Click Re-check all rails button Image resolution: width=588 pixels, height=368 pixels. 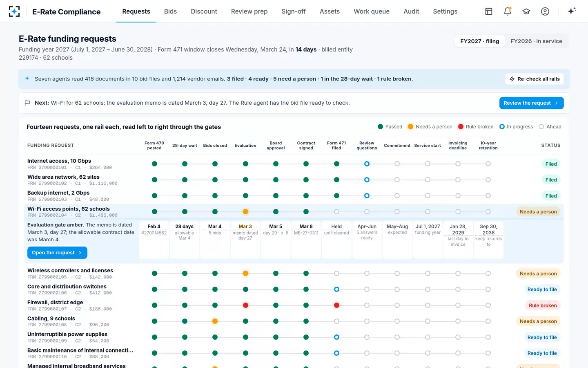tap(535, 79)
